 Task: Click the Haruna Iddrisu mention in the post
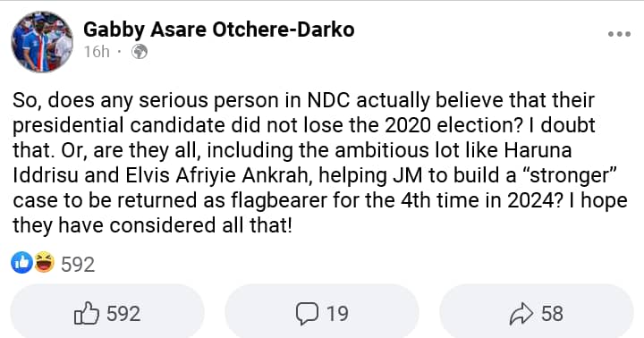coord(538,150)
